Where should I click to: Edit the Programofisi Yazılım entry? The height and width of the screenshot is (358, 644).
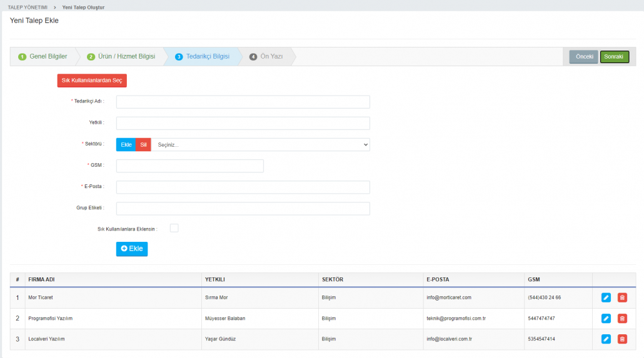[605, 319]
